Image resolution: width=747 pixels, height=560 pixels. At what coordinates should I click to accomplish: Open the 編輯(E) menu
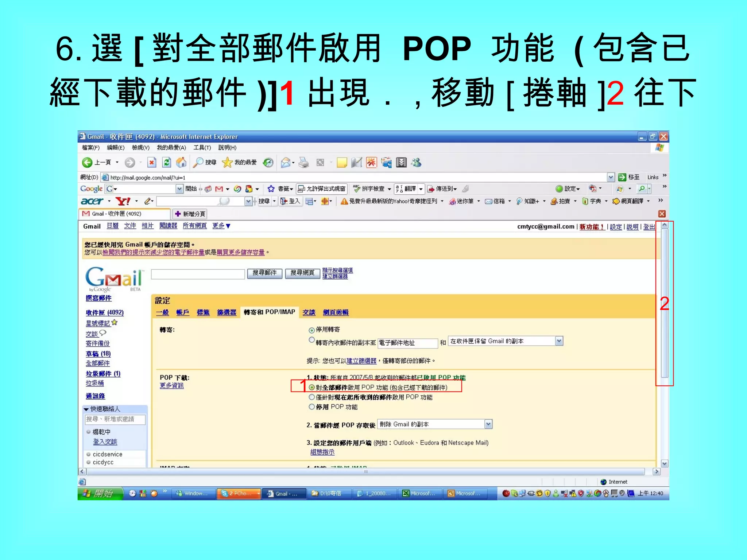[x=116, y=147]
